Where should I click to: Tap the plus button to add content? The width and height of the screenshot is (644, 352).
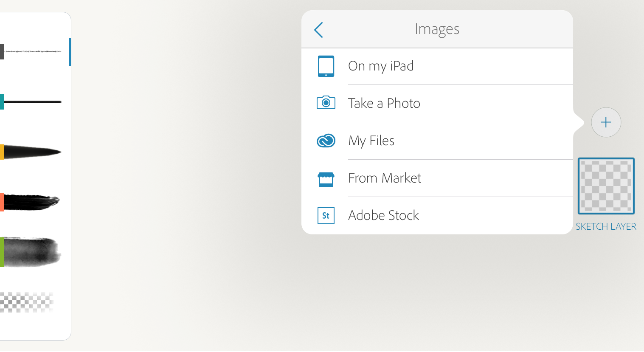pyautogui.click(x=606, y=122)
